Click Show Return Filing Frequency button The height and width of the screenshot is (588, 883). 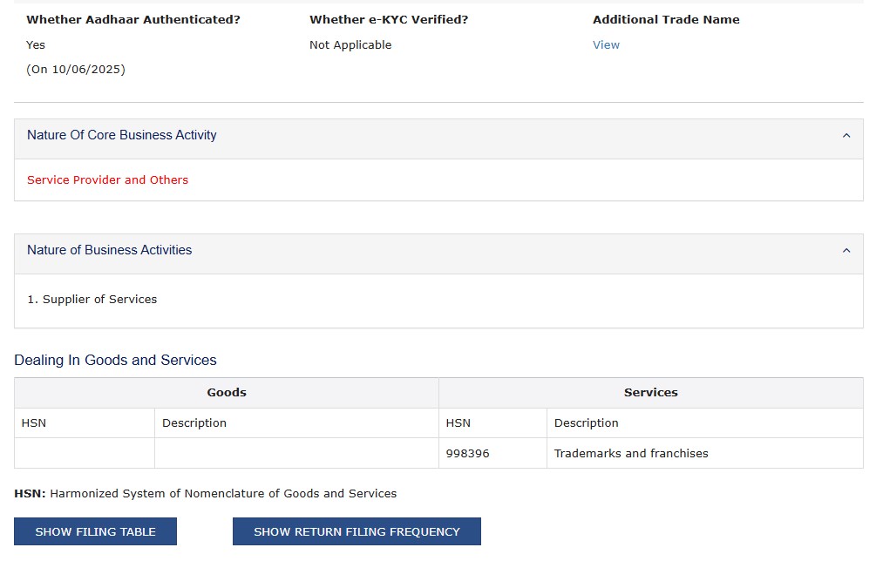point(357,531)
